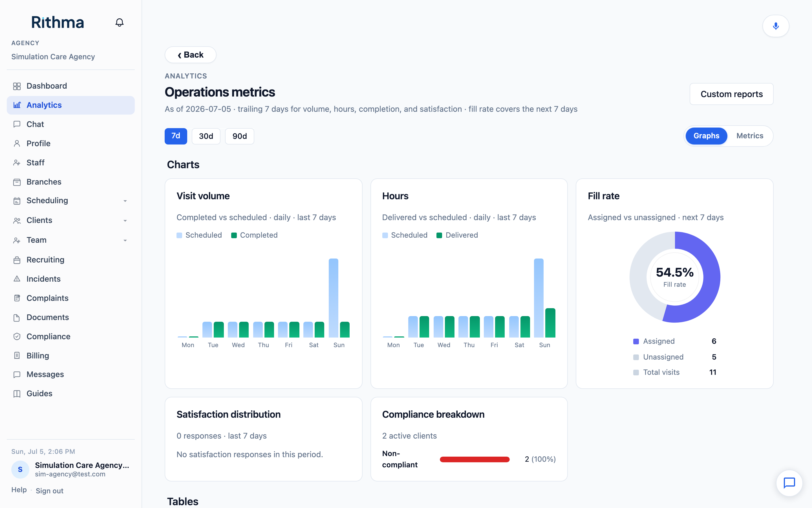Click the Unassigned count row
This screenshot has width=812, height=508.
[x=675, y=357]
